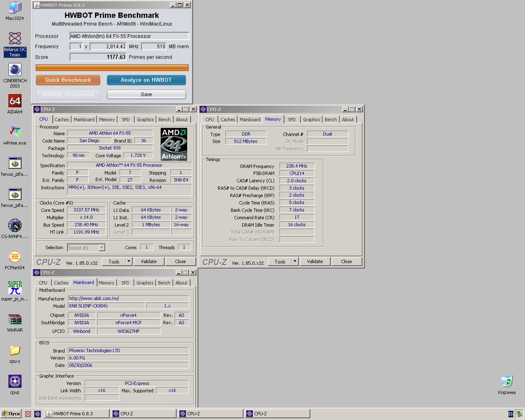Image resolution: width=525 pixels, height=420 pixels.
Task: Open the Max1024 desktop icon
Action: click(15, 11)
